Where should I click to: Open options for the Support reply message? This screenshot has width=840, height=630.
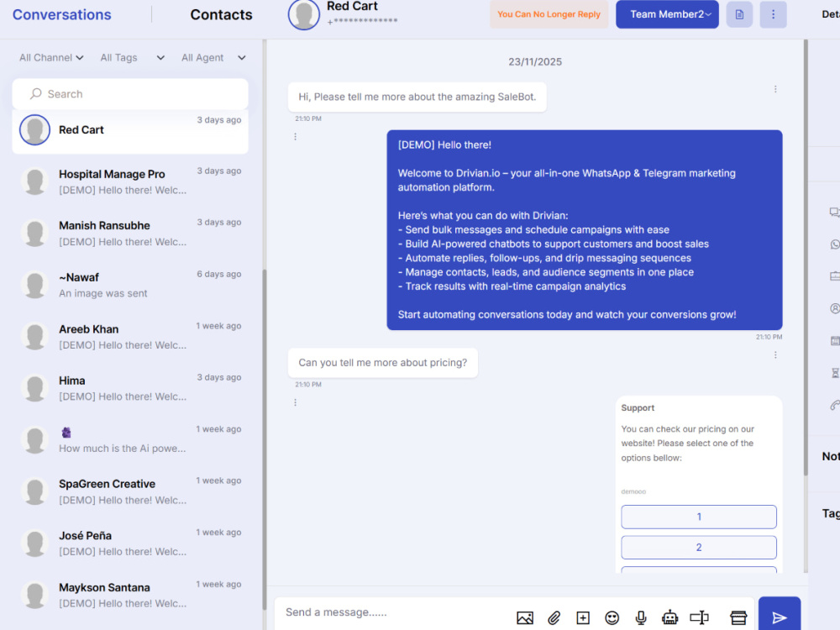295,402
